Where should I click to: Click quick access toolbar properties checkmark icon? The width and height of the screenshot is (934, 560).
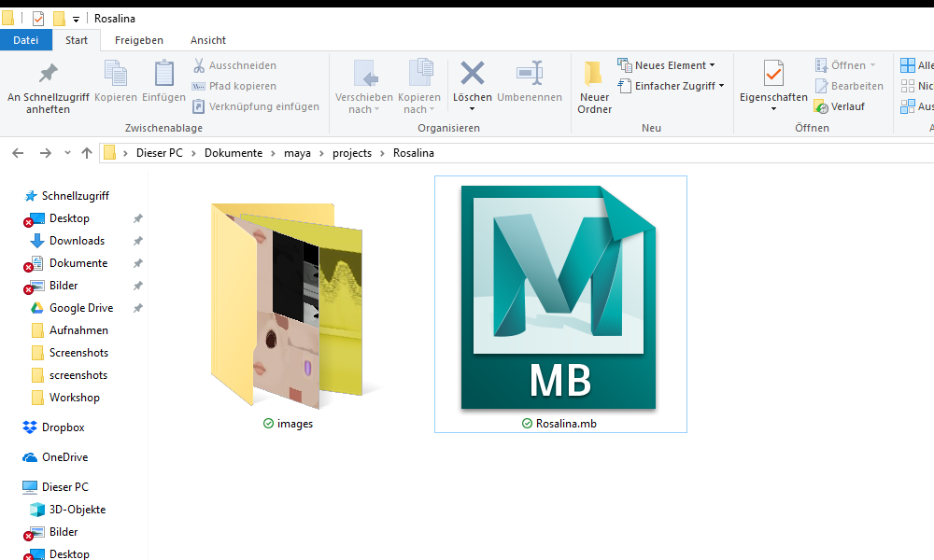click(38, 19)
